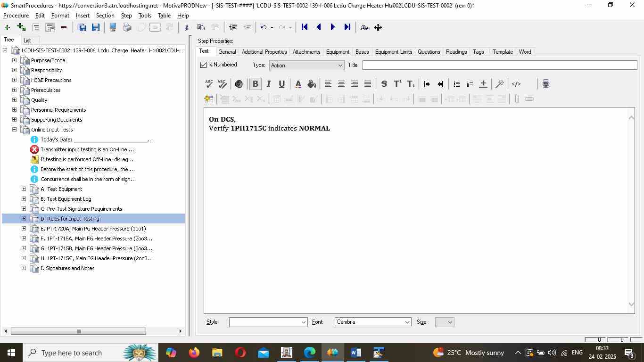Toggle subscript formatting
This screenshot has width=644, height=362.
(x=411, y=84)
